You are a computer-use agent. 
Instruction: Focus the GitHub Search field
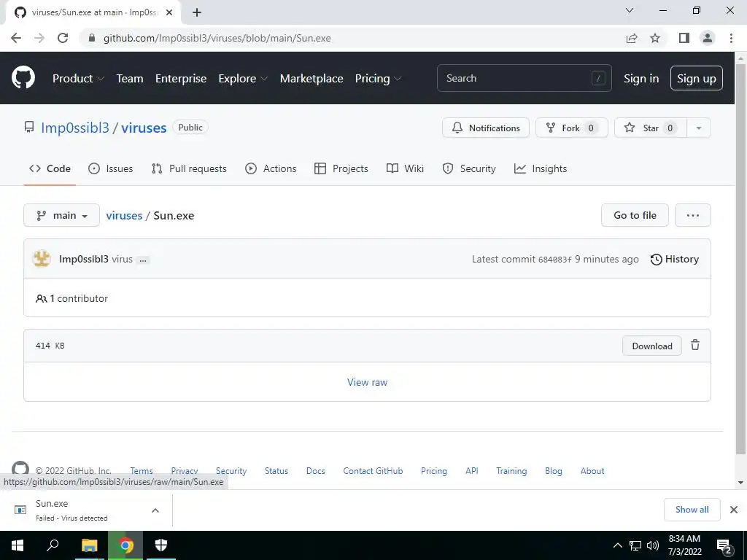(524, 78)
